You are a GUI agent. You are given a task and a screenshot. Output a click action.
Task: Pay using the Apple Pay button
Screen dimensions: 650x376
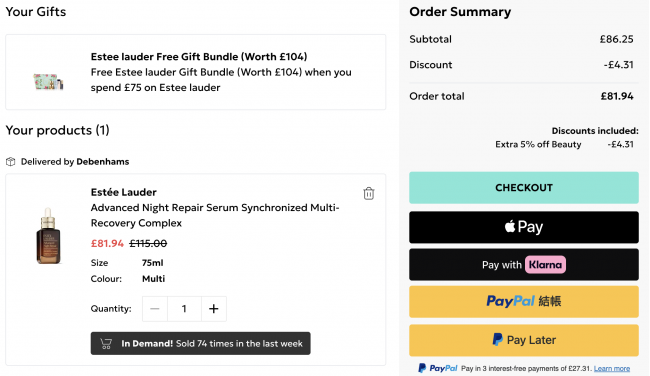click(524, 227)
